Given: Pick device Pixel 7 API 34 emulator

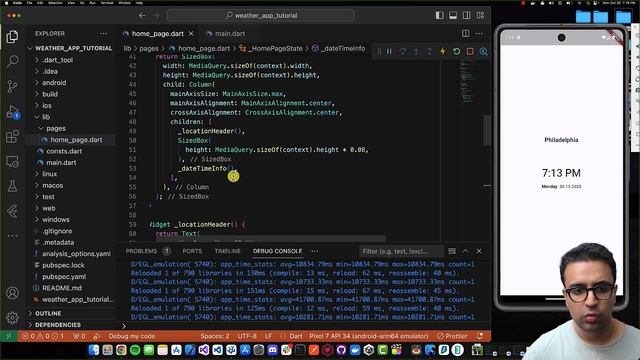Looking at the screenshot, I should coord(369,336).
